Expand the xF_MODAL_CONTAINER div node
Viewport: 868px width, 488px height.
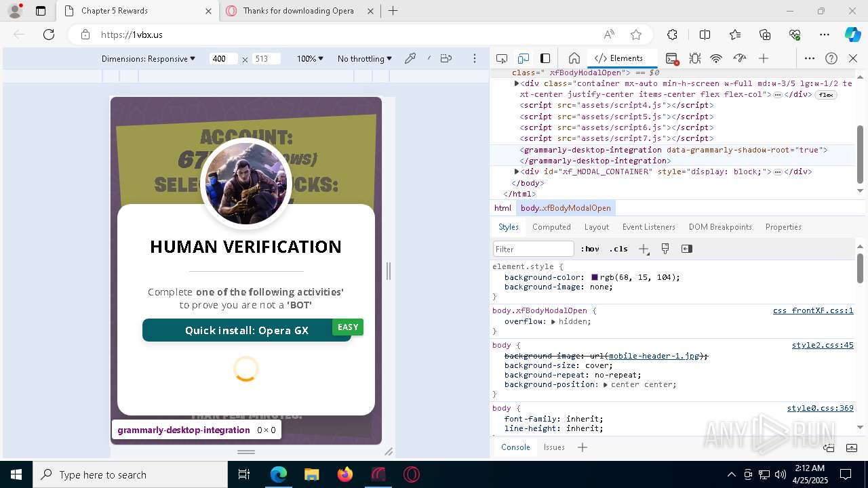tap(517, 171)
